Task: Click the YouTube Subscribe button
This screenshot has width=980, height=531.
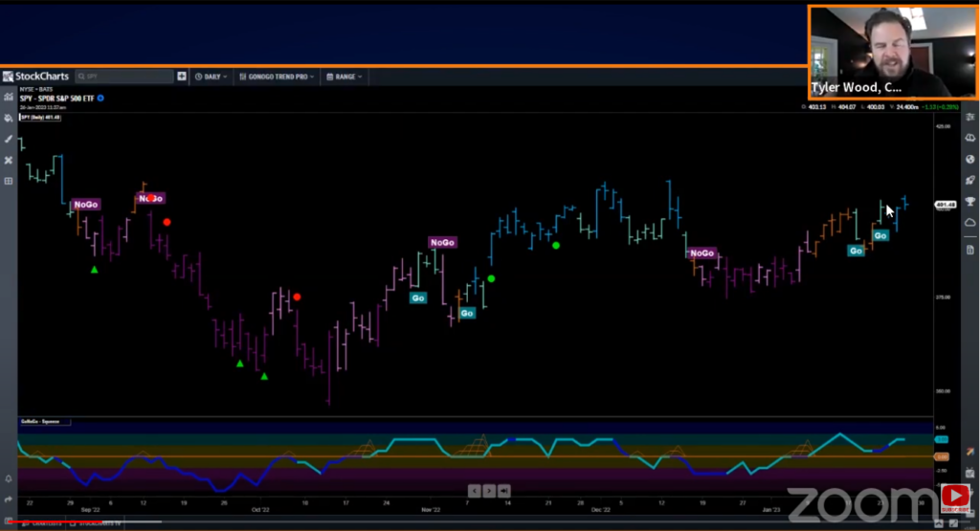Action: (955, 499)
